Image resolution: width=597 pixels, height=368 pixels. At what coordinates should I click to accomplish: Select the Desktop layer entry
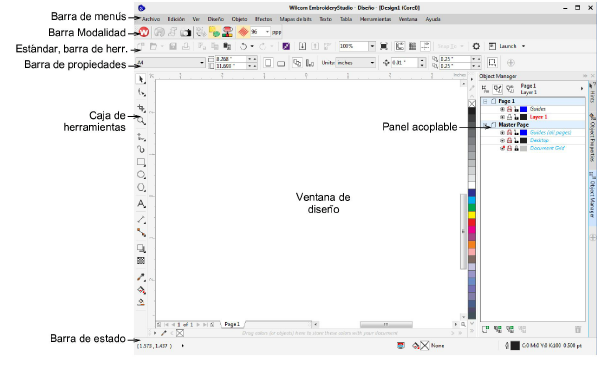539,141
